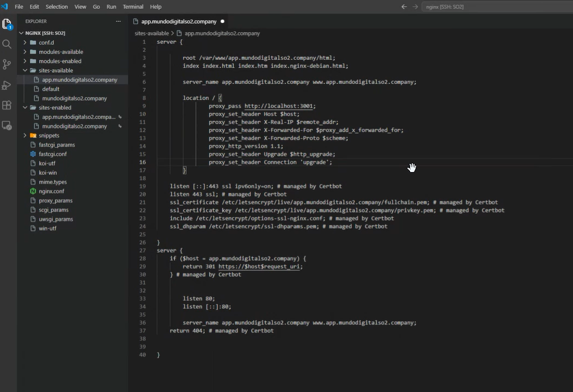Screen dimensions: 573x392
Task: Go back with the left arrow
Action: coord(404,7)
